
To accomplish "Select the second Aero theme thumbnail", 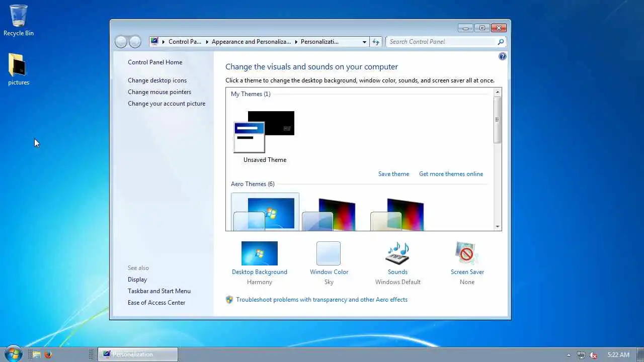I will (329, 214).
